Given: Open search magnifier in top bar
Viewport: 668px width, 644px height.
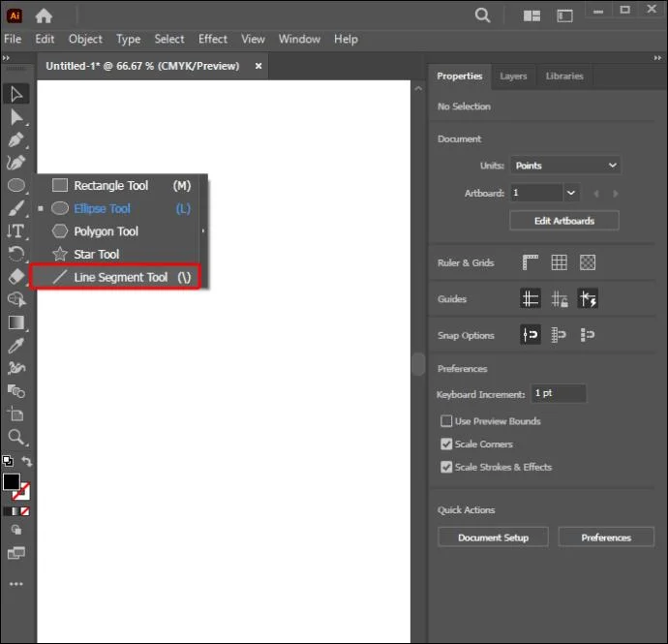Looking at the screenshot, I should 482,15.
